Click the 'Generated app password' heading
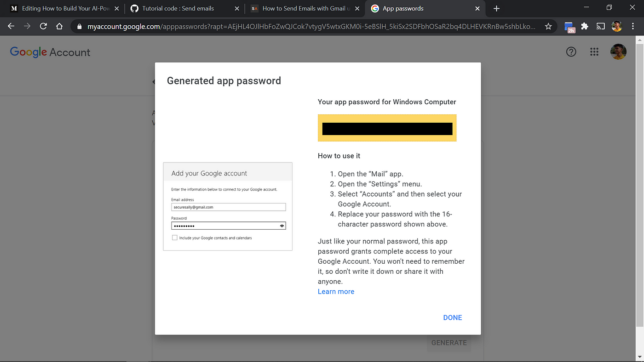This screenshot has height=362, width=644. (x=224, y=81)
